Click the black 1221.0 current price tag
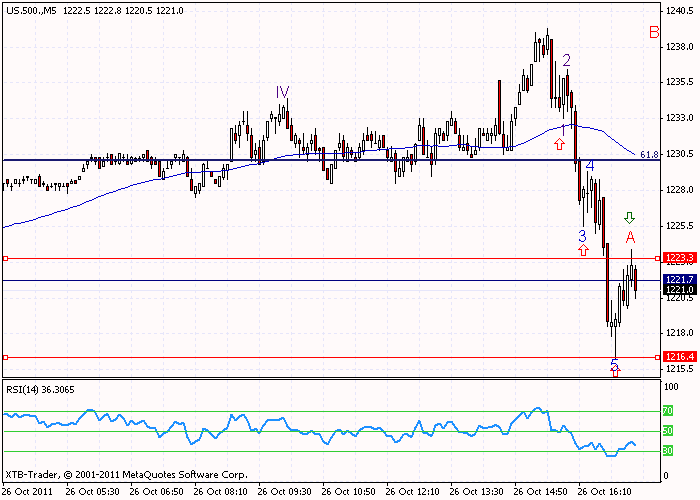 point(679,290)
